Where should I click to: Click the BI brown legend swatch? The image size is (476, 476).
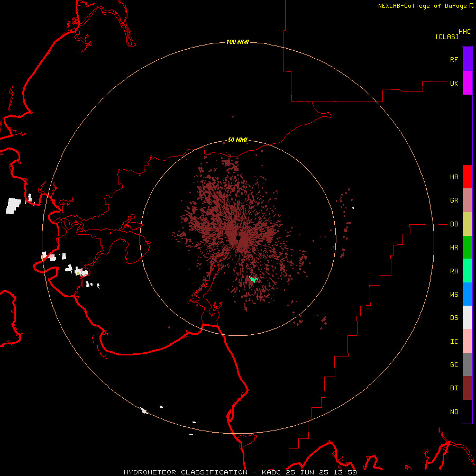(467, 388)
